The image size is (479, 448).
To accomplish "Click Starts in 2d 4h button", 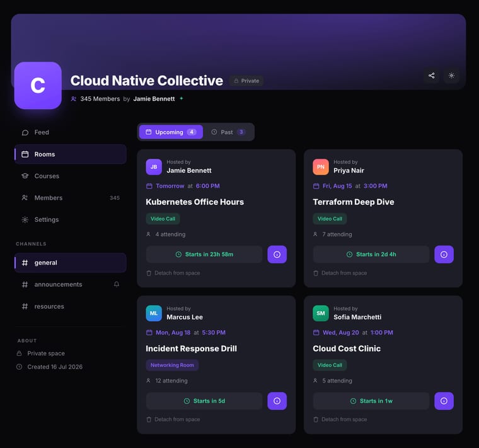I will 371,255.
